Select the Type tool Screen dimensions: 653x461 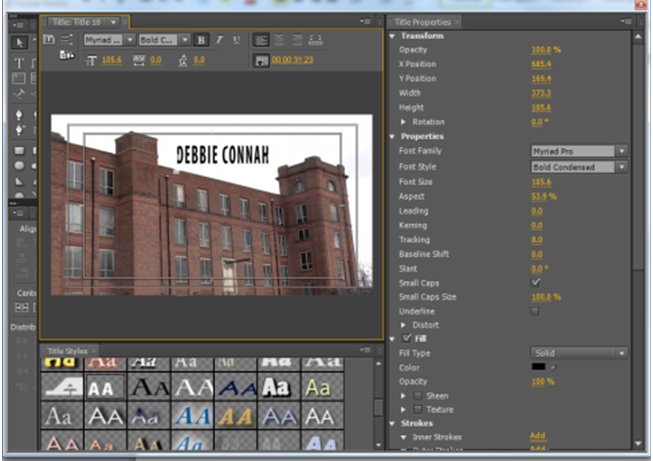tap(20, 61)
